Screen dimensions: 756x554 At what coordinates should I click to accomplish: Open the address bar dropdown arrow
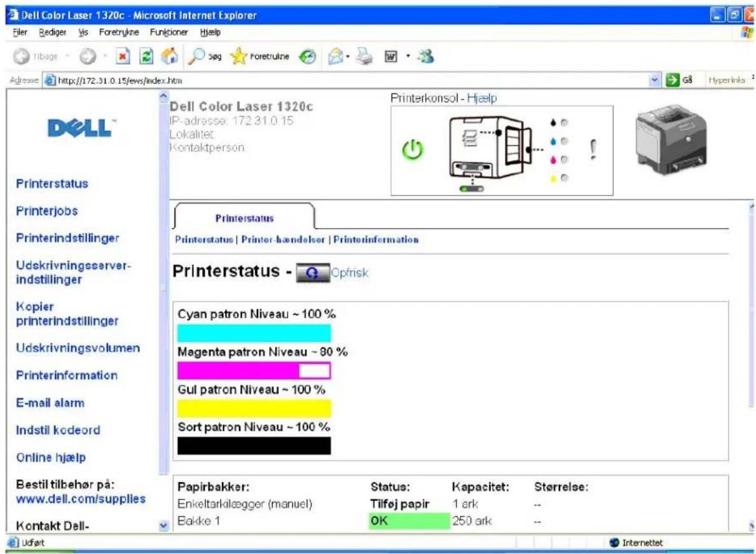coord(654,80)
